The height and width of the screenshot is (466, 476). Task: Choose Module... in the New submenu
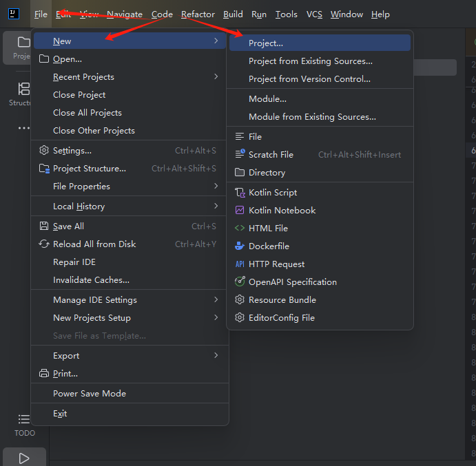click(320, 98)
